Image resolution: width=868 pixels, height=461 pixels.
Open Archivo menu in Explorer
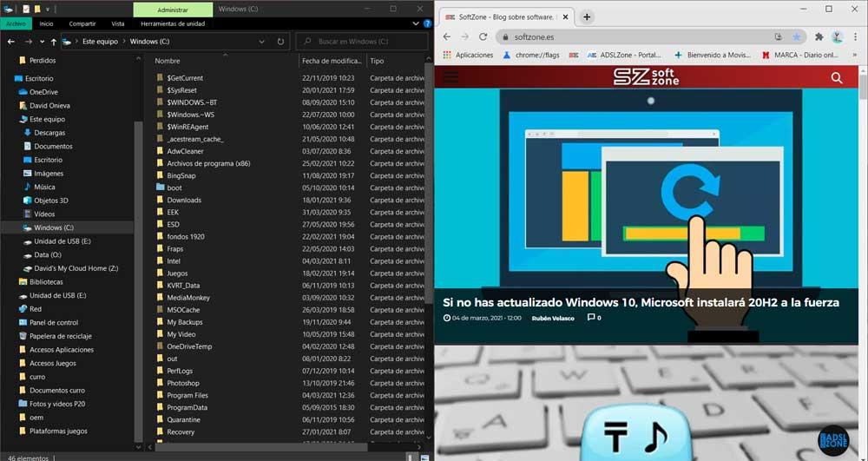point(16,23)
